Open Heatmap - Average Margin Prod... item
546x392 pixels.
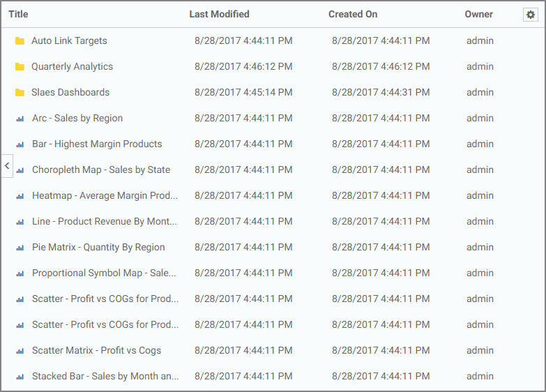(105, 195)
